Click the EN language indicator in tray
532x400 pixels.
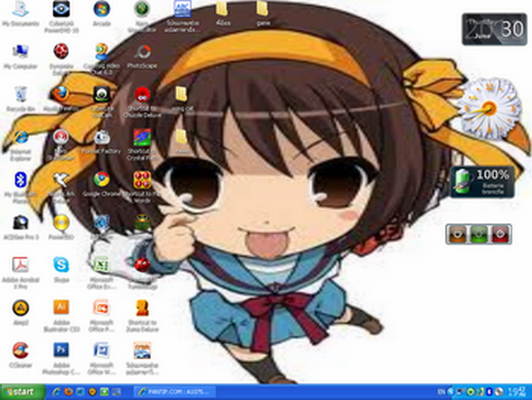click(x=441, y=392)
